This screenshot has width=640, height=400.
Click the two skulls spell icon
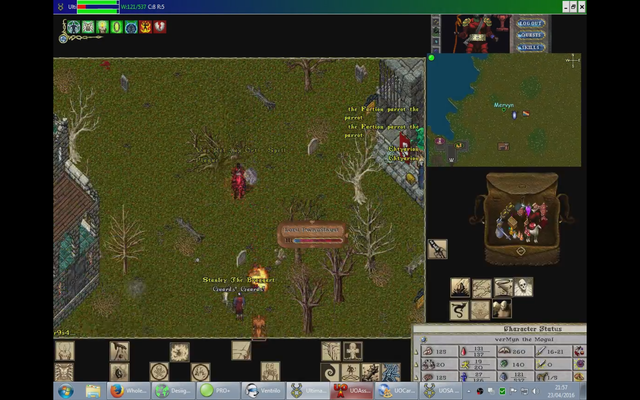(501, 309)
